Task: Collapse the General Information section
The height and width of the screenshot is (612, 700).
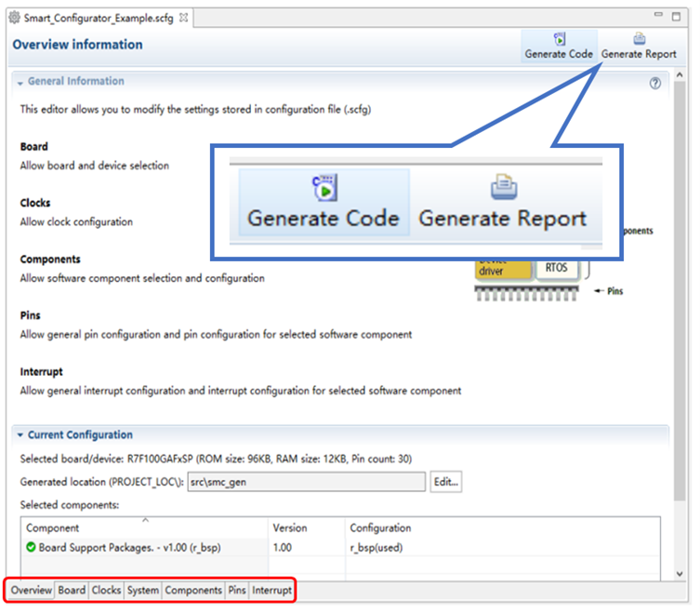Action: pos(20,83)
